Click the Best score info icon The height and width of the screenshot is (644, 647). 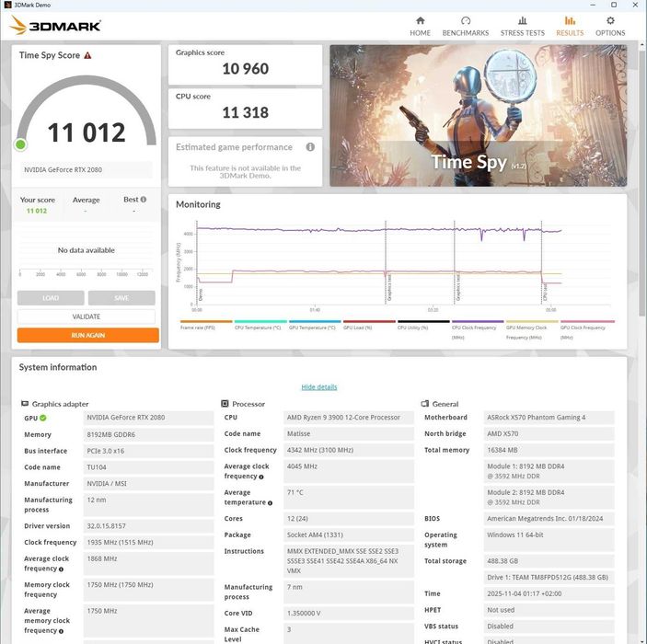point(144,200)
